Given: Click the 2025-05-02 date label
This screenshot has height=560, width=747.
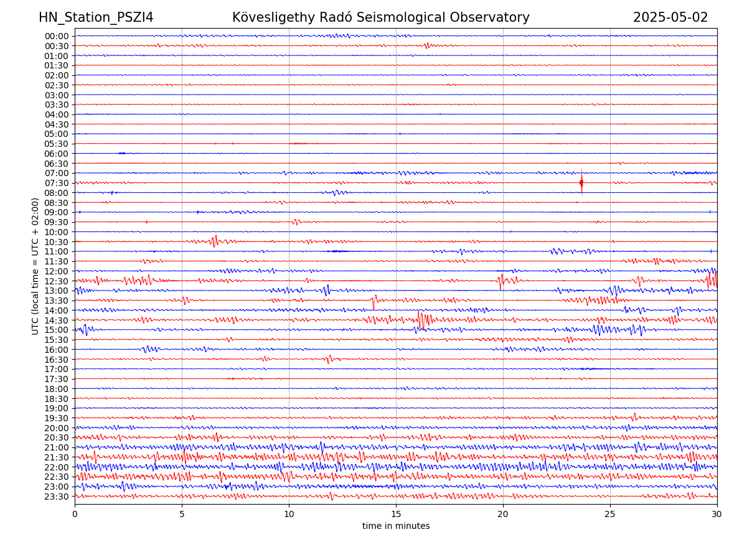Looking at the screenshot, I should pos(670,17).
